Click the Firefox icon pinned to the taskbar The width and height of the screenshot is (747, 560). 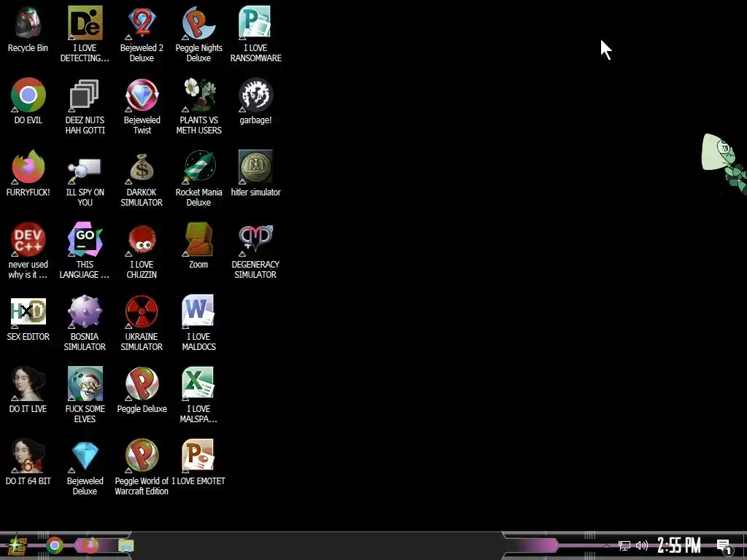(x=90, y=545)
